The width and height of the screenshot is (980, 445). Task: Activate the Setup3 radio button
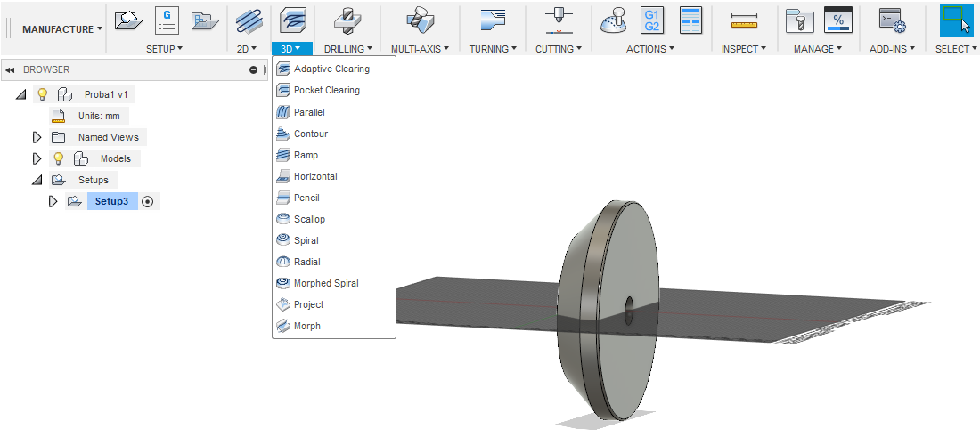pyautogui.click(x=148, y=201)
